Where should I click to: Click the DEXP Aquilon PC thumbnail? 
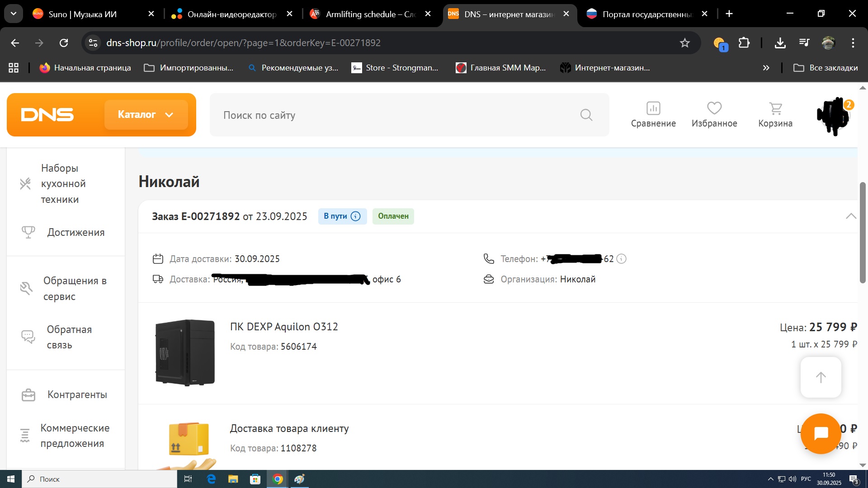[185, 352]
